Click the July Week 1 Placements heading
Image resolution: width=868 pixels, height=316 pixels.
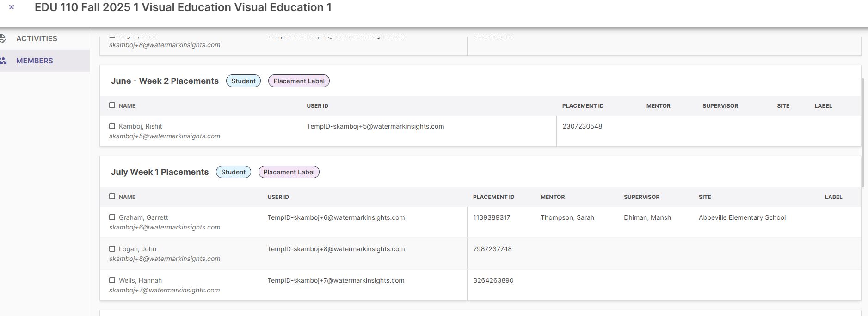click(160, 172)
